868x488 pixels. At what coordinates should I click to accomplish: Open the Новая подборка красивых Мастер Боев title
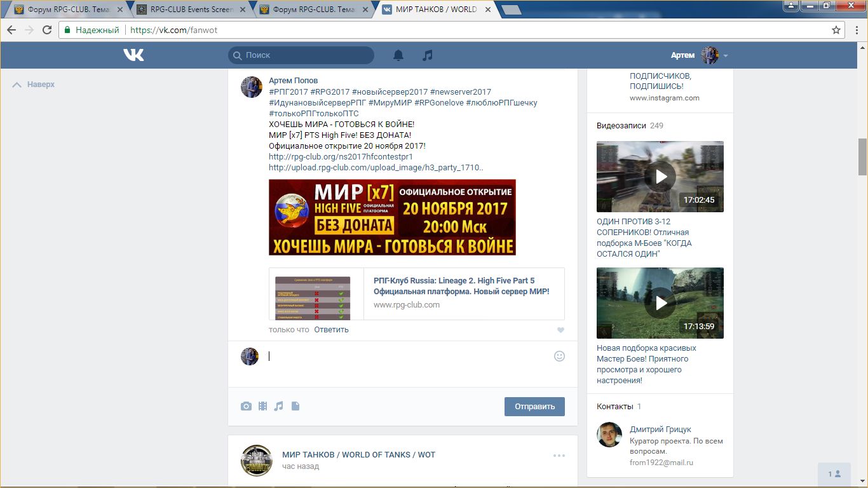646,364
